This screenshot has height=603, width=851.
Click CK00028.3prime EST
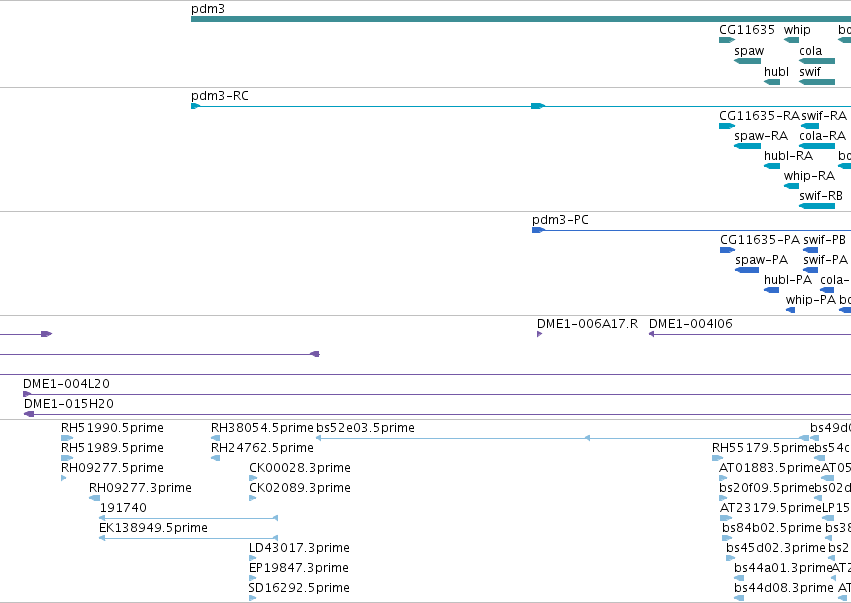coord(253,478)
